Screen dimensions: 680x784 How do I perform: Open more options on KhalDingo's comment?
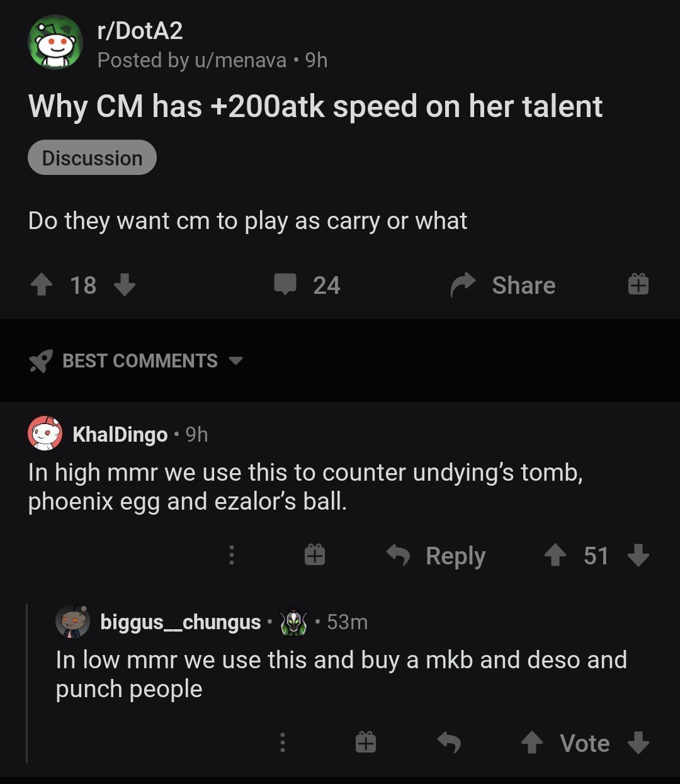[232, 555]
